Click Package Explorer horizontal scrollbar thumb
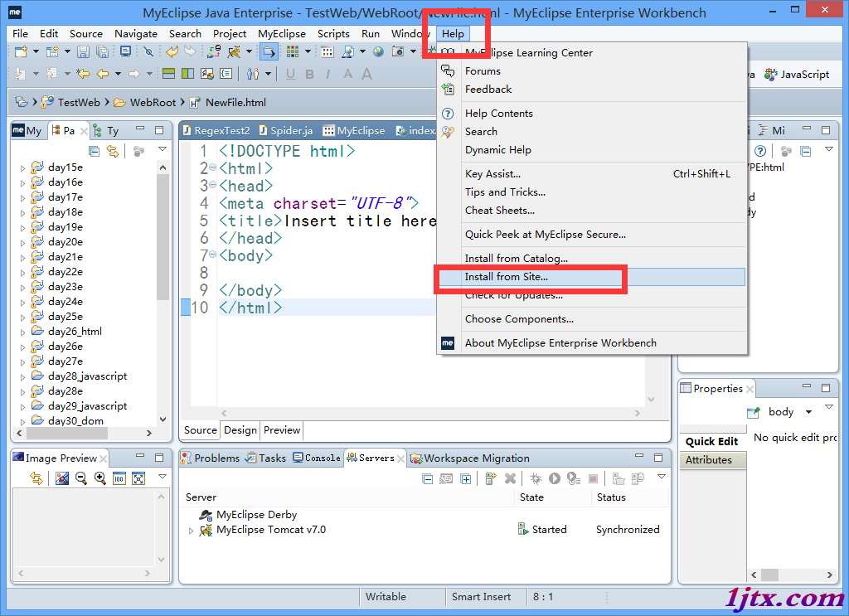Screen dimensions: 849x616 67,433
